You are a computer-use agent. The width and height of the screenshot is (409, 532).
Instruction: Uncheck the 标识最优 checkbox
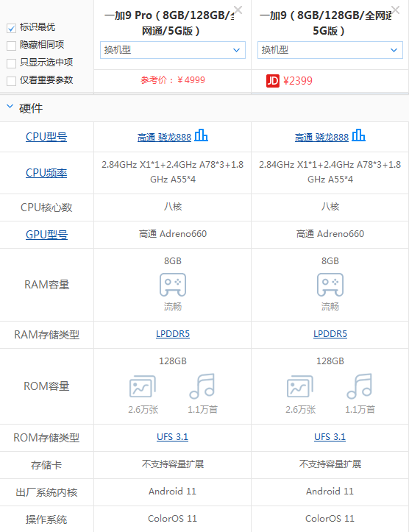tap(11, 28)
